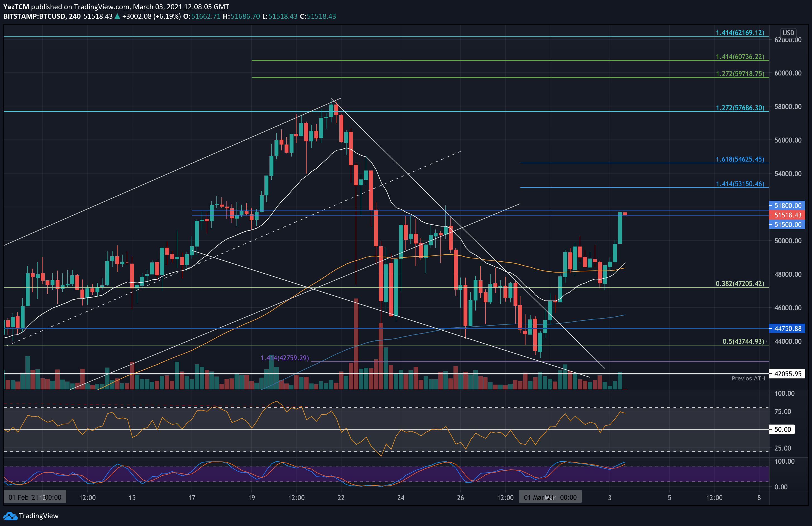The width and height of the screenshot is (812, 526).
Task: Click the 54000.00 price axis label
Action: pos(788,174)
